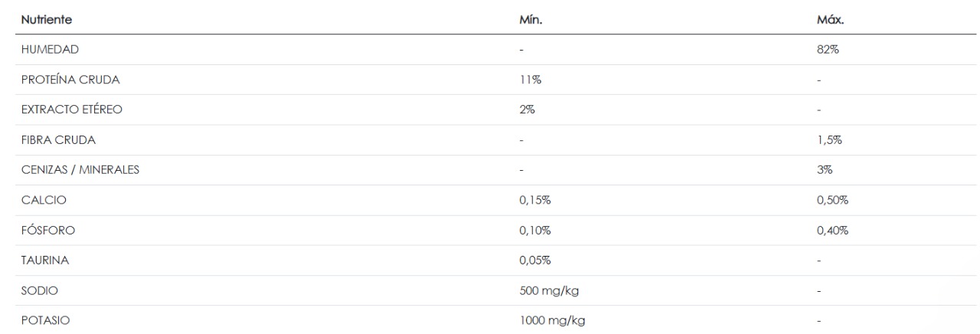
Task: Click the Máx. column header
Action: click(830, 20)
